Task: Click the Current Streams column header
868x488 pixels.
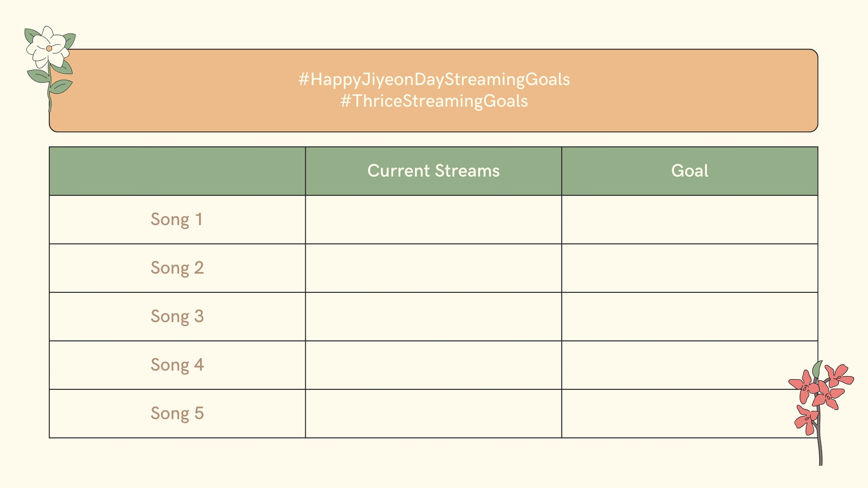Action: tap(433, 171)
